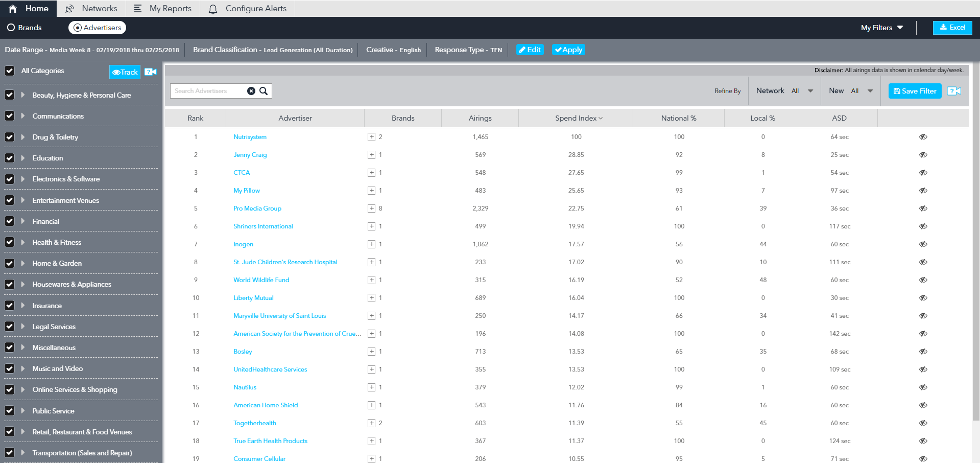Open video help icon beside Save Filter
Image resolution: width=980 pixels, height=463 pixels.
954,91
